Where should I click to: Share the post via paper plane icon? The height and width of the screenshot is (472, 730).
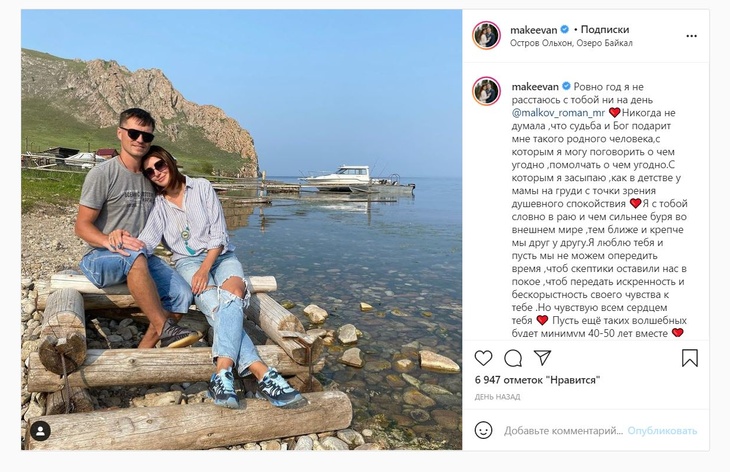point(542,358)
